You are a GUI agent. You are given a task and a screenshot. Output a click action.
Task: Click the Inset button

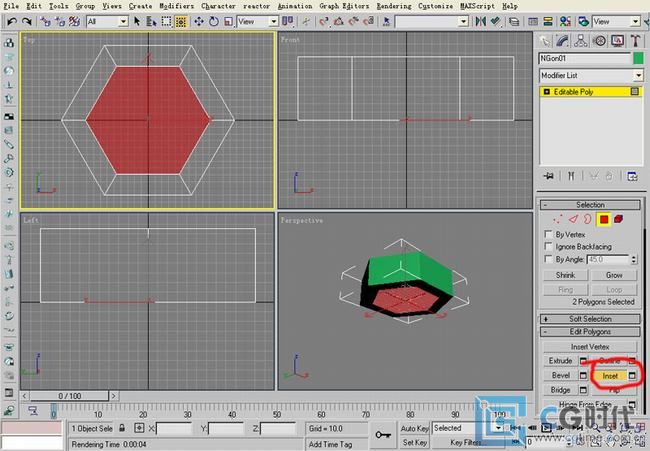click(x=610, y=376)
